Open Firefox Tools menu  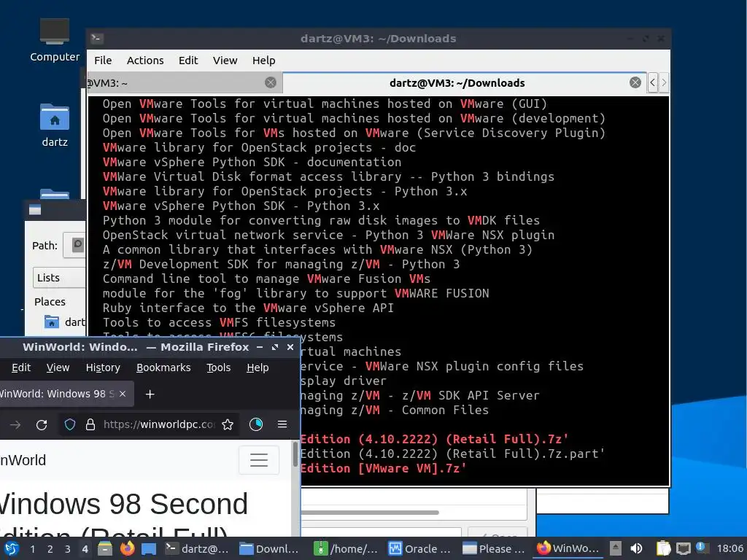pyautogui.click(x=218, y=367)
